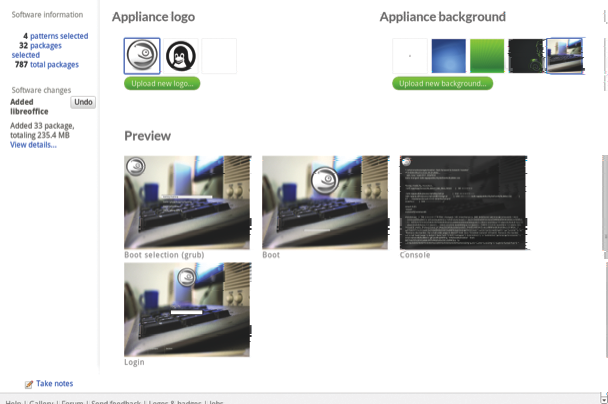Open the Login screen preview thumbnail
This screenshot has height=404, width=608.
click(x=187, y=309)
